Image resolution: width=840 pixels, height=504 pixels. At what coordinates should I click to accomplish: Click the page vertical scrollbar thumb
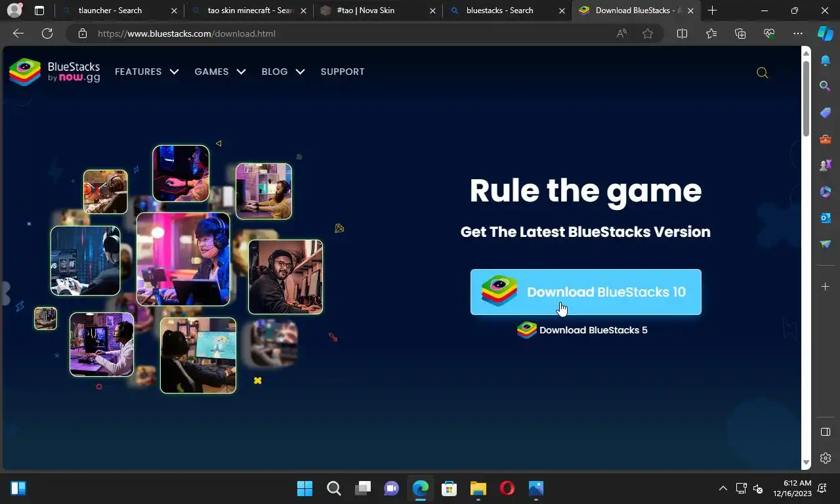click(x=807, y=98)
